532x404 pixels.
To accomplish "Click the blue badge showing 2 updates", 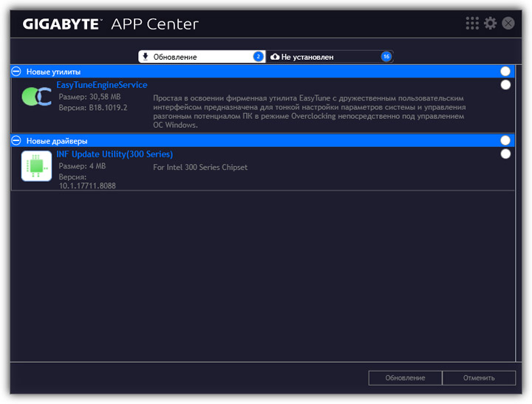I will [x=258, y=57].
